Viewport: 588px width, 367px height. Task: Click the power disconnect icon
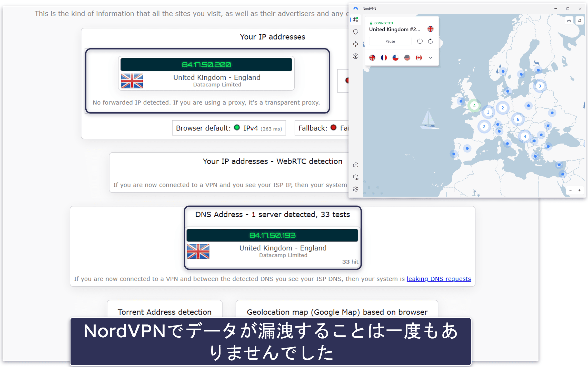click(x=420, y=41)
